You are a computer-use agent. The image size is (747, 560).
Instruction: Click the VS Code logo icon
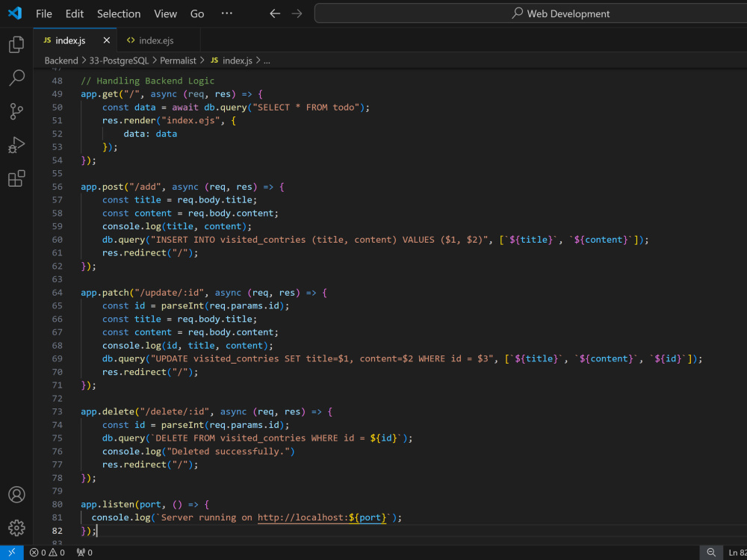pyautogui.click(x=15, y=13)
